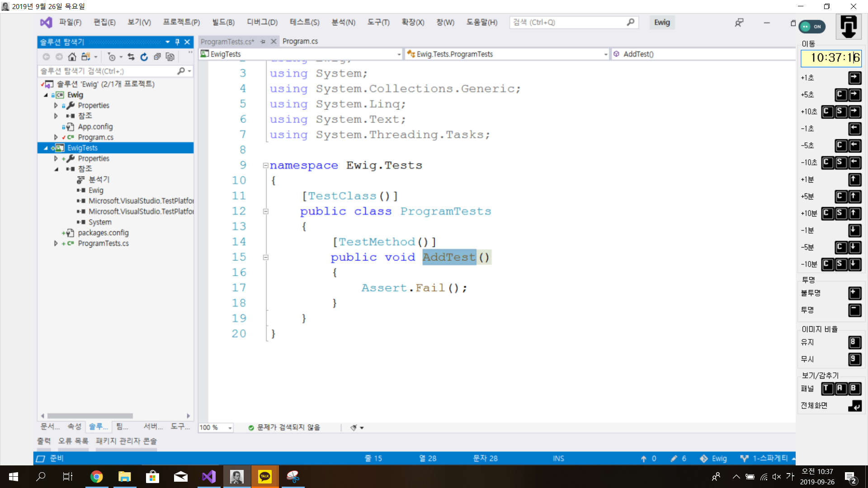Click the live share icon in title bar

click(x=739, y=23)
